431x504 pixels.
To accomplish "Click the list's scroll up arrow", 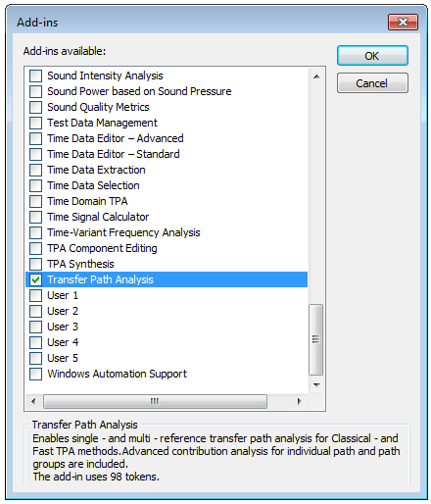I will coord(316,76).
